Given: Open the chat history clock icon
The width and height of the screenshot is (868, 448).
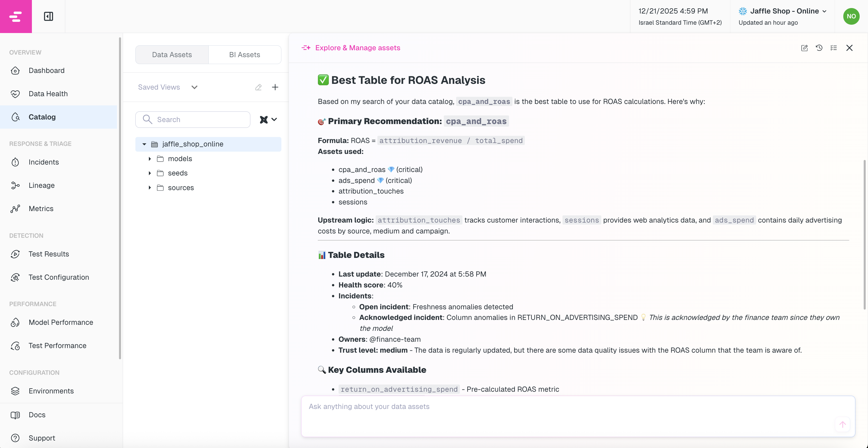Looking at the screenshot, I should (819, 48).
